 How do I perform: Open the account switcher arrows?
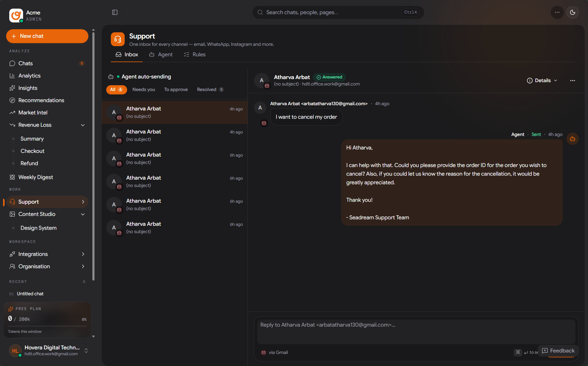[86, 351]
